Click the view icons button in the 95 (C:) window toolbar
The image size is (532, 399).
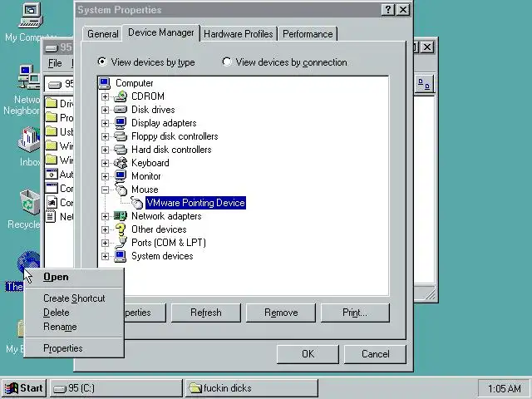tap(424, 83)
